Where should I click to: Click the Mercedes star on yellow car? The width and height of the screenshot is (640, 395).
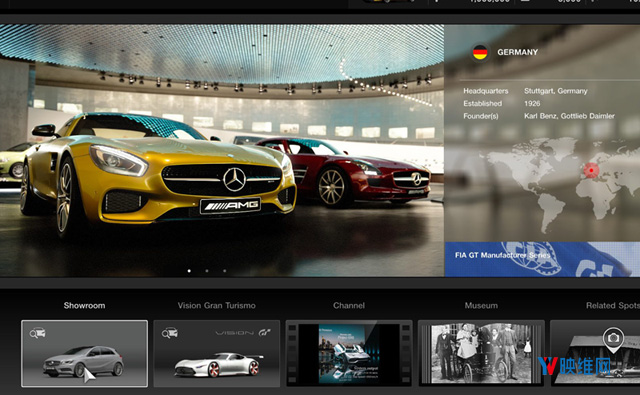[234, 179]
